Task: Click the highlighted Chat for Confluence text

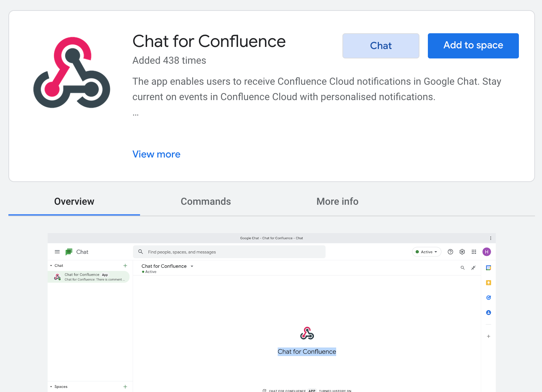Action: (x=307, y=352)
